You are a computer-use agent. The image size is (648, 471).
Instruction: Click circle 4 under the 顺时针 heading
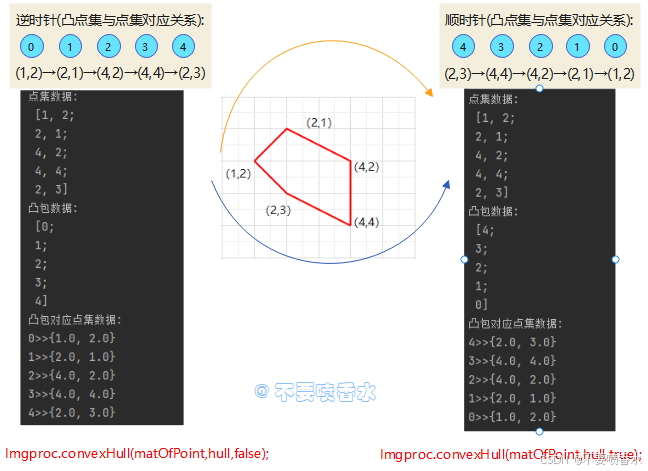(463, 46)
